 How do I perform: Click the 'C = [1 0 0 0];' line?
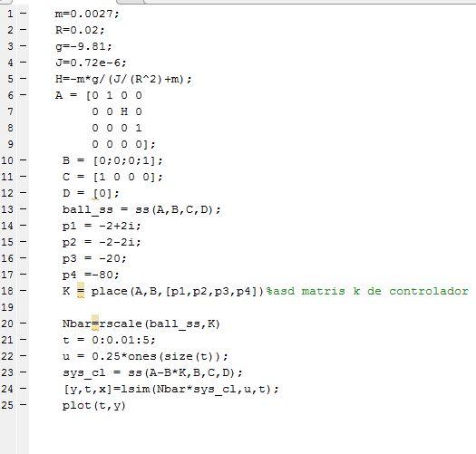(112, 177)
